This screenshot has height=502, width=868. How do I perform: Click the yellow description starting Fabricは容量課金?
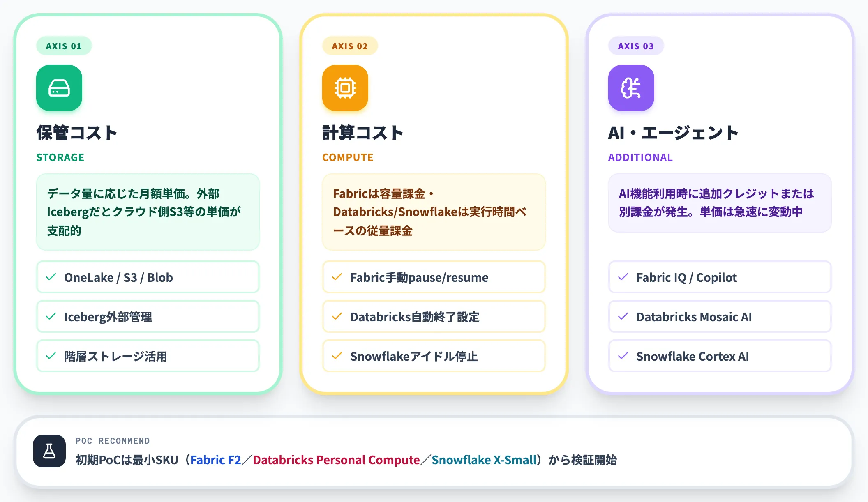(x=434, y=212)
